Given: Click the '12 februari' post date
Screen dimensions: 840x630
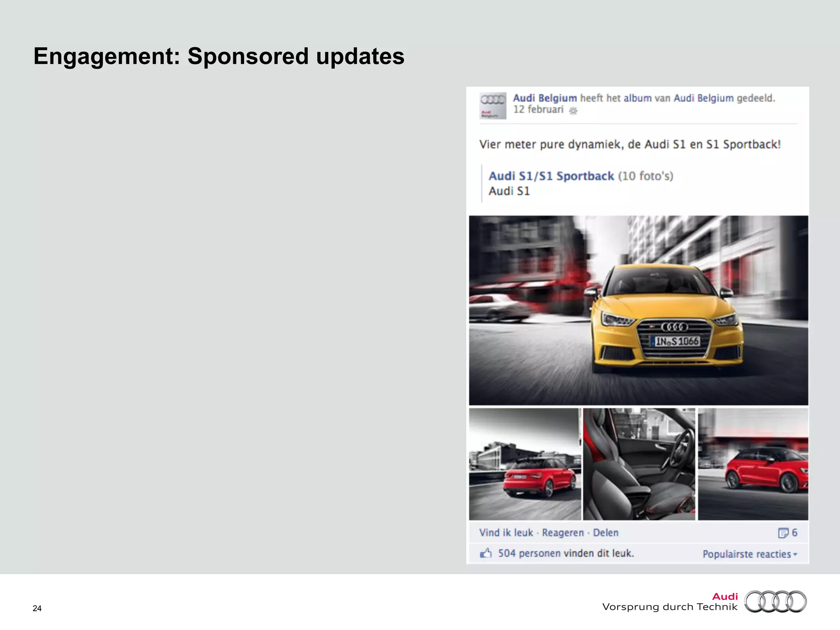Looking at the screenshot, I should coord(538,110).
